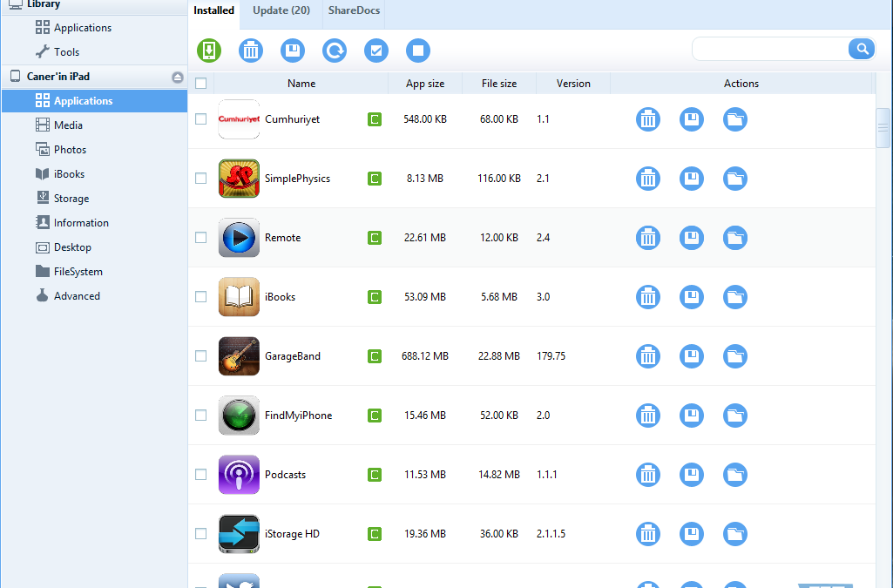Screen dimensions: 893x588
Task: Click the search magnifier button
Action: tap(862, 49)
